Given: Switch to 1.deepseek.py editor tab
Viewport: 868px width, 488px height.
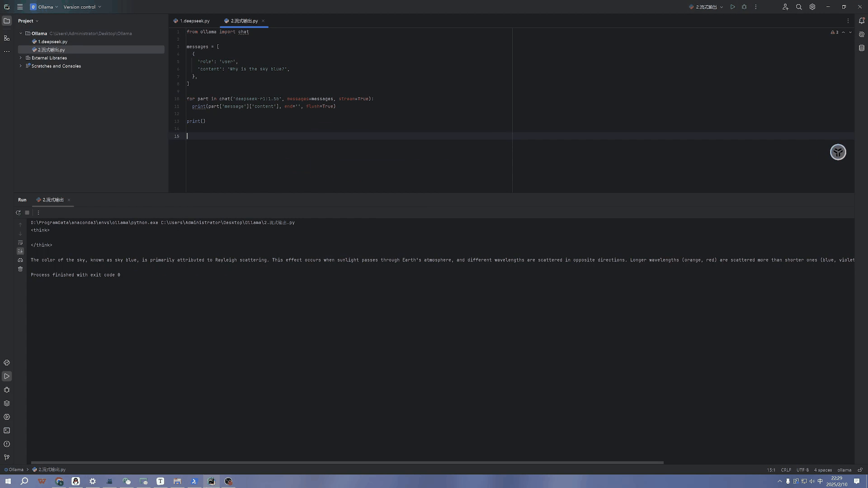Looking at the screenshot, I should [194, 21].
